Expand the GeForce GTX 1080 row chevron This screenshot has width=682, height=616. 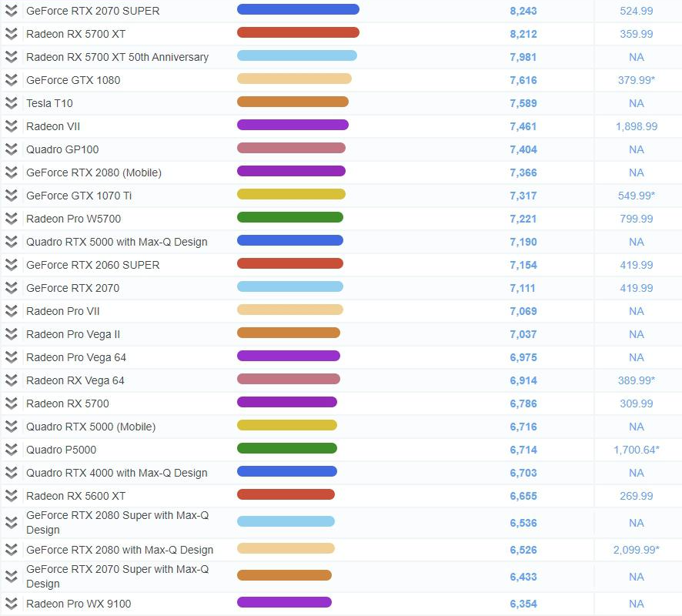coord(11,79)
